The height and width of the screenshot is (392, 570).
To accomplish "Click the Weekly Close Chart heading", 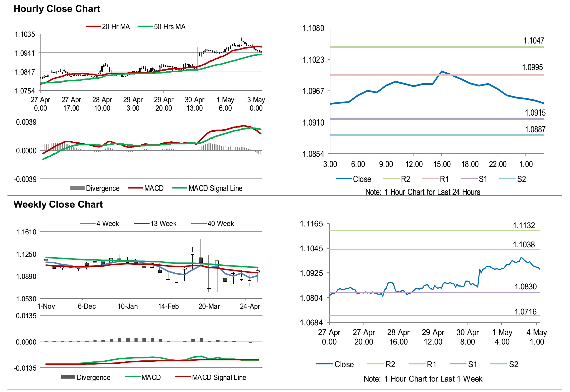I will pyautogui.click(x=58, y=204).
